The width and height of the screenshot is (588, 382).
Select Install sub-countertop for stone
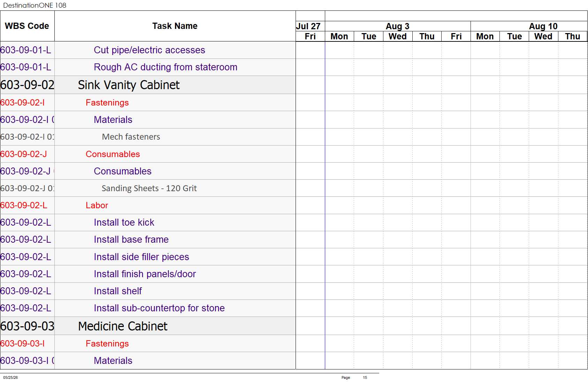coord(159,308)
